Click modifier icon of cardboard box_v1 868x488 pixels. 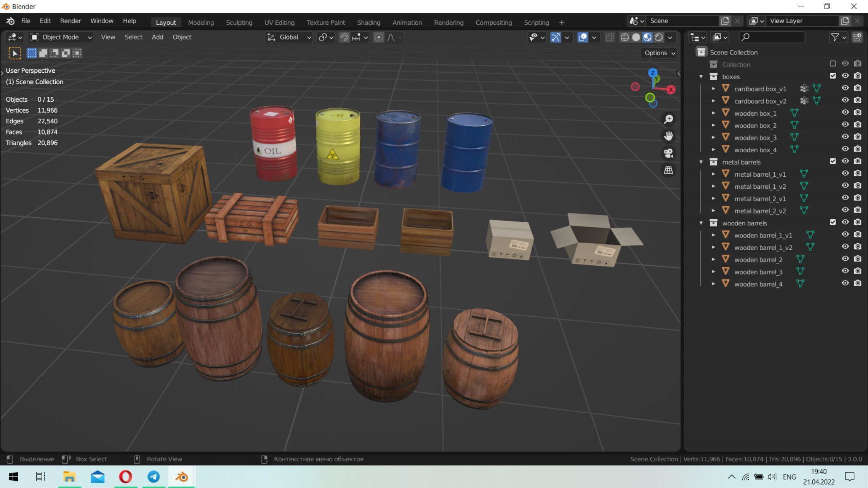804,89
